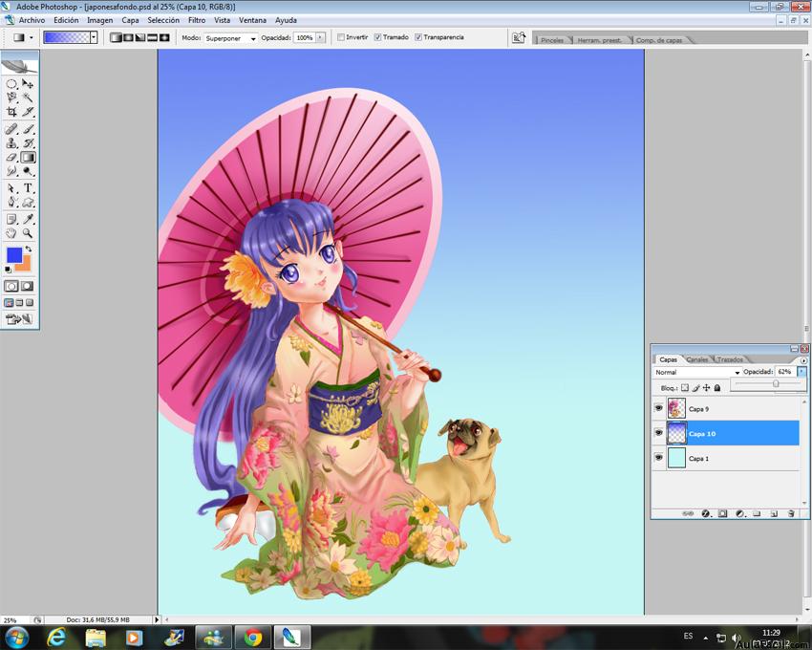Select the Notes tool

11,219
